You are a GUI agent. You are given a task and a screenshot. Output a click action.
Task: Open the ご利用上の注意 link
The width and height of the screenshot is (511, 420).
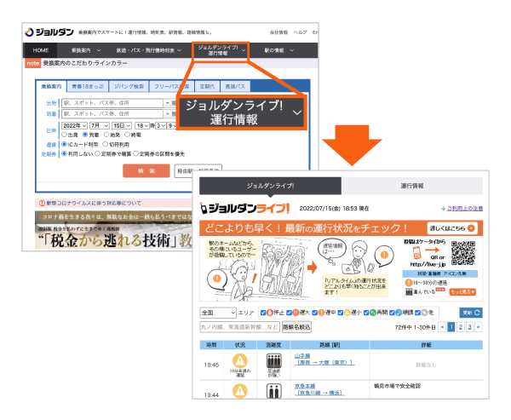465,209
